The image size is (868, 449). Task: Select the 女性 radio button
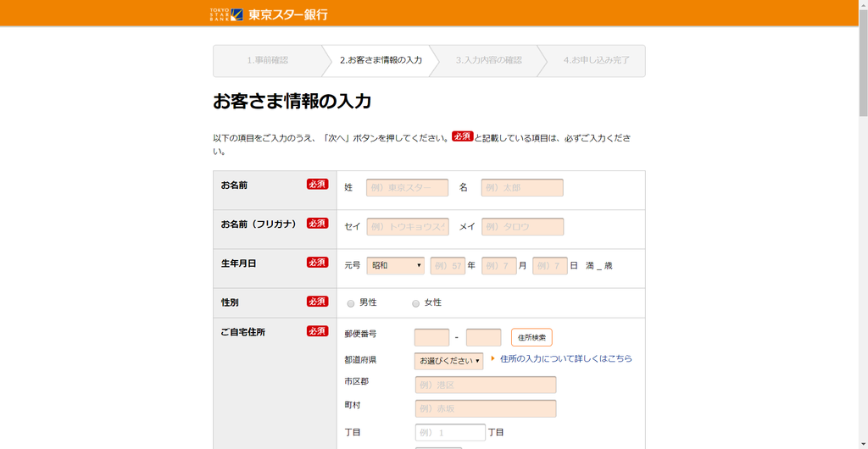click(415, 303)
